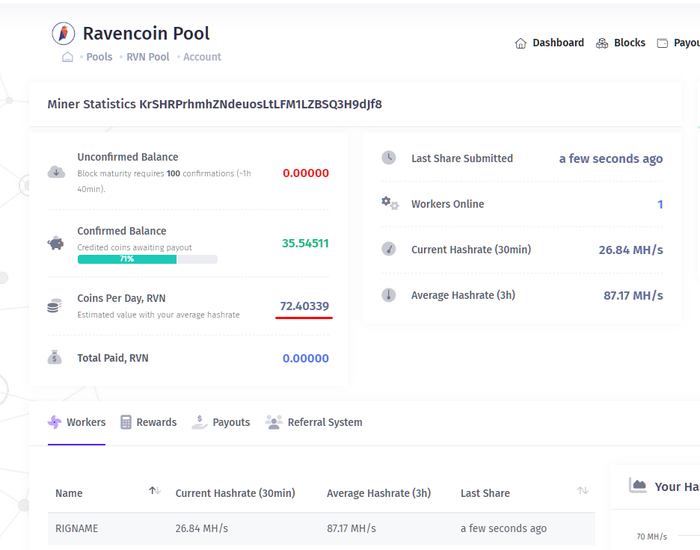Click the Payouts hand with dollar icon
The width and height of the screenshot is (700, 550).
[x=200, y=422]
